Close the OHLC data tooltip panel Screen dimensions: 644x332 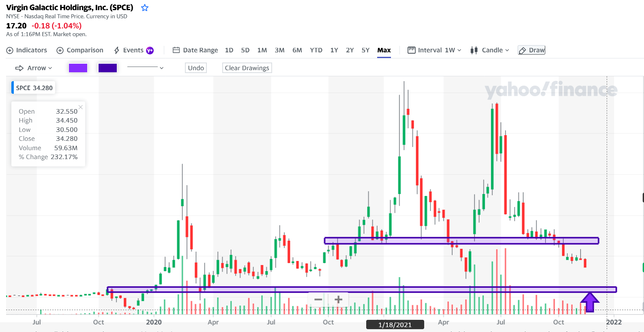81,107
